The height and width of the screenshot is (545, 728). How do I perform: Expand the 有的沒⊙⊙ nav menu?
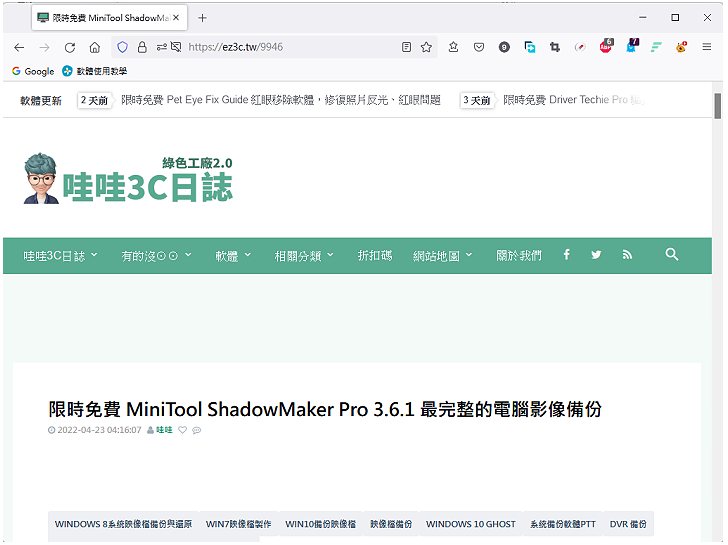pos(156,256)
